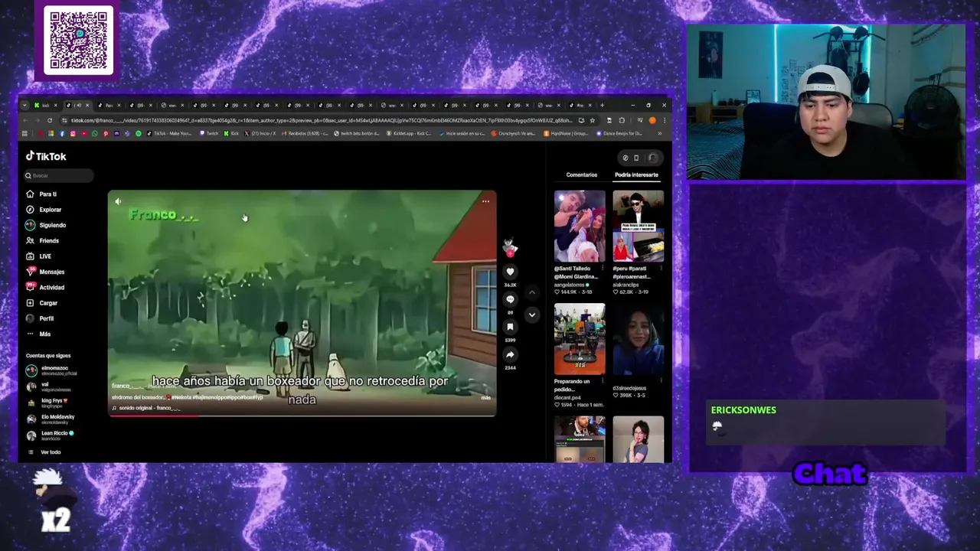Click the Buscar search field
980x551 pixels.
pyautogui.click(x=59, y=175)
